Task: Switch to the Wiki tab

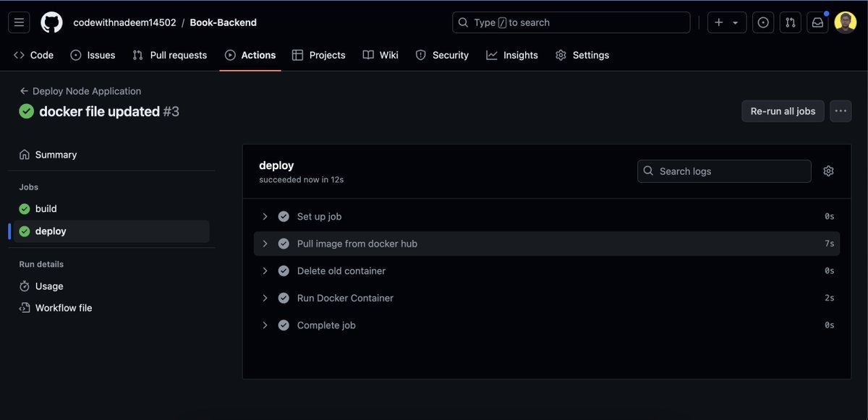Action: click(380, 55)
